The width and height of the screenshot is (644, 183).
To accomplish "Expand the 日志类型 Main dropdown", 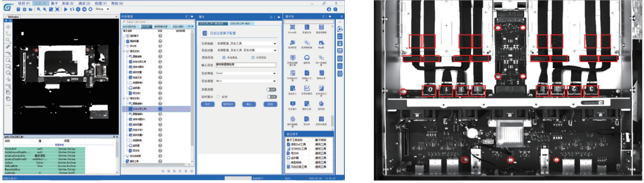I will click(x=246, y=81).
